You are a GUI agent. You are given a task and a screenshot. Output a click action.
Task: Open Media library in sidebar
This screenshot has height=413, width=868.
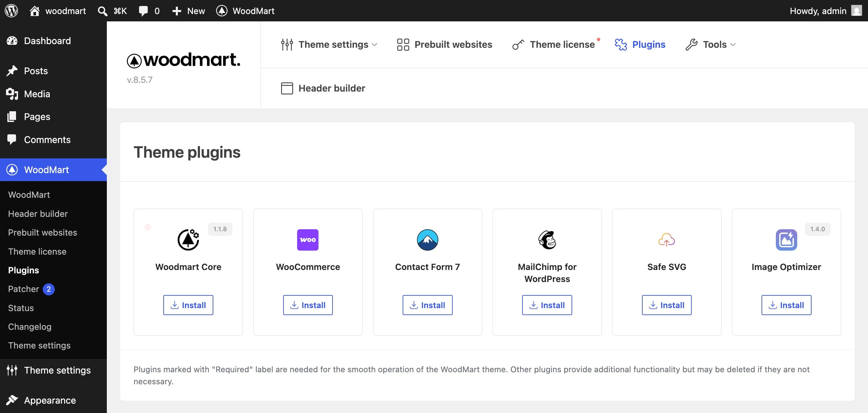click(x=53, y=94)
